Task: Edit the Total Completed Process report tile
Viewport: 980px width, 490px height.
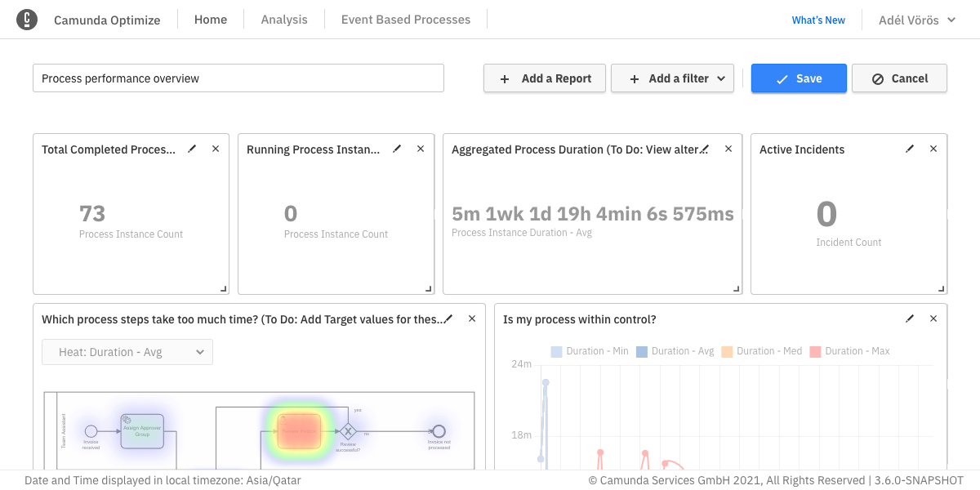Action: pos(192,149)
